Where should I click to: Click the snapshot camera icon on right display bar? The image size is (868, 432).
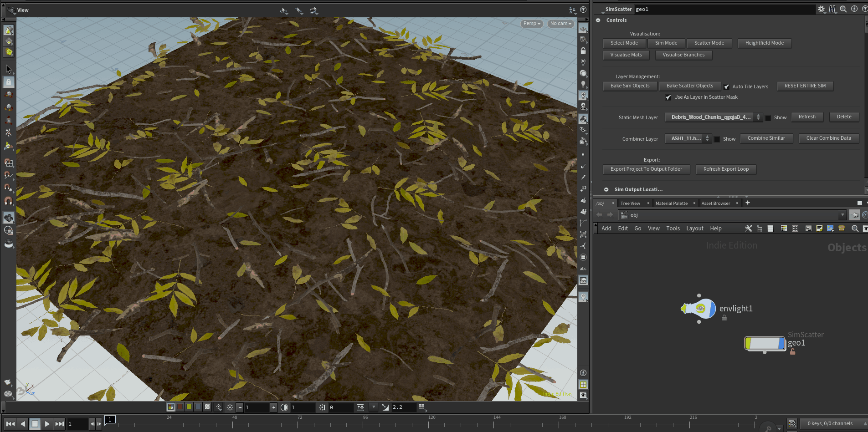coord(584,280)
